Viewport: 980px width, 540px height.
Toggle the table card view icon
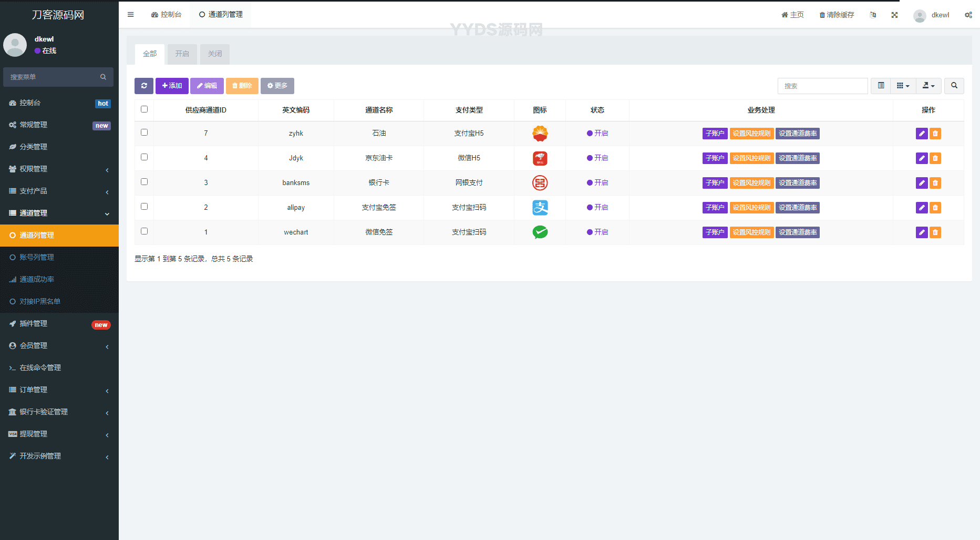(x=881, y=86)
